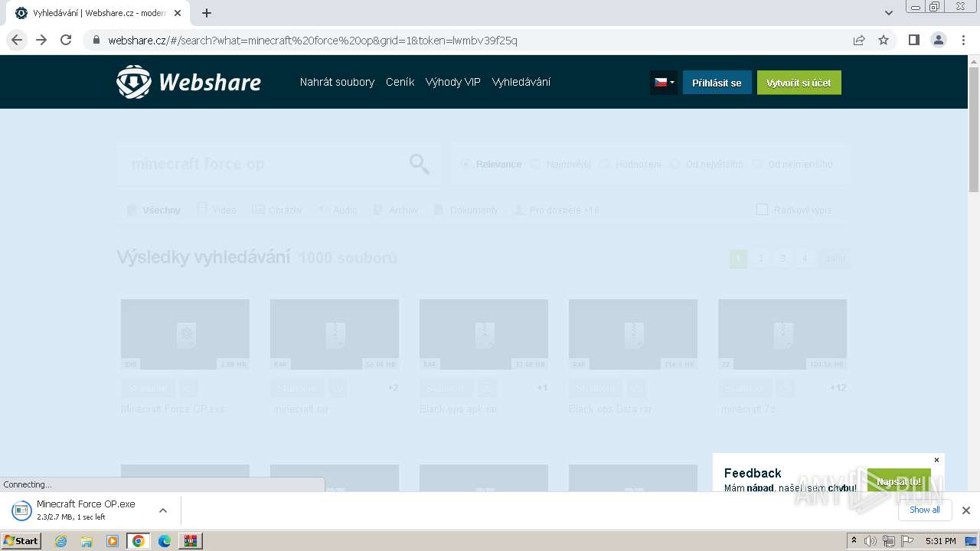Go to results page 3

point(782,259)
